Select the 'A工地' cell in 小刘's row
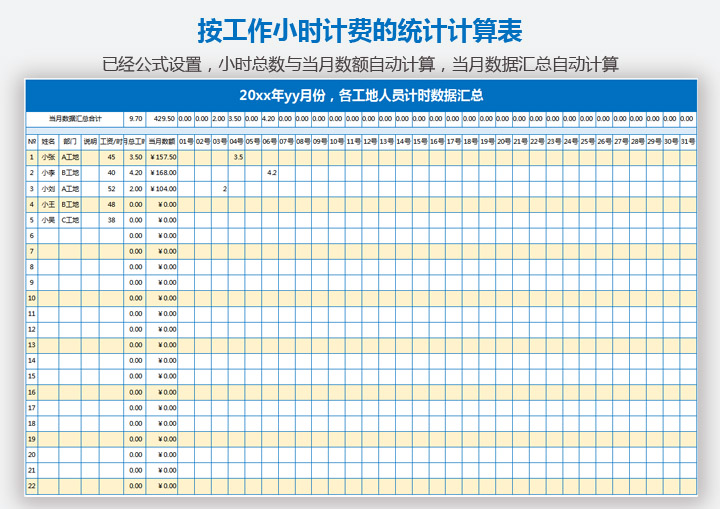 tap(70, 189)
